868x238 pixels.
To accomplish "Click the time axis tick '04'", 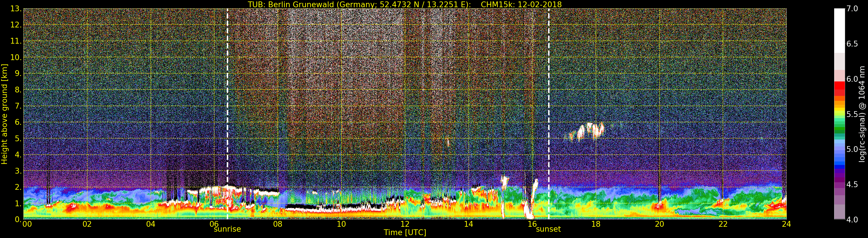I will 151,224.
